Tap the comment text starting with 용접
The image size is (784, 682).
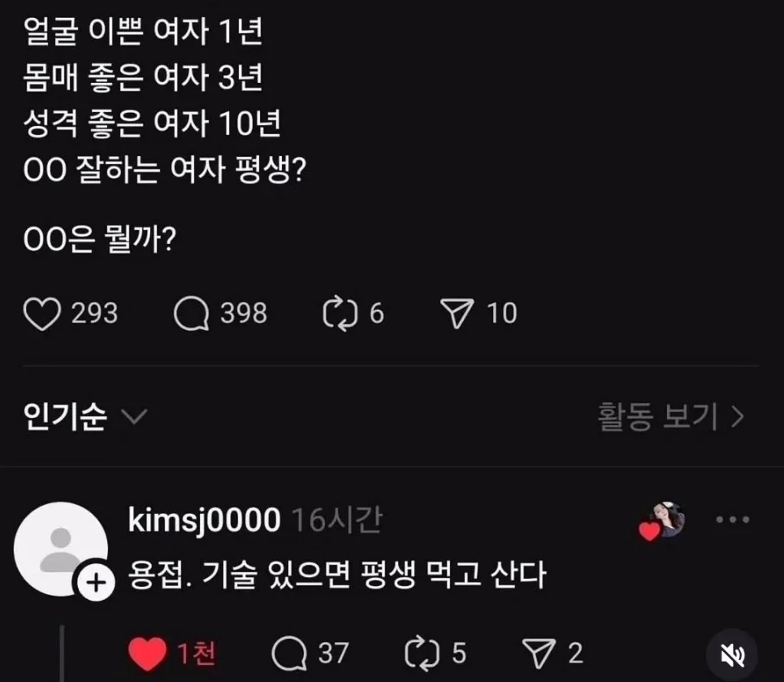tap(337, 576)
